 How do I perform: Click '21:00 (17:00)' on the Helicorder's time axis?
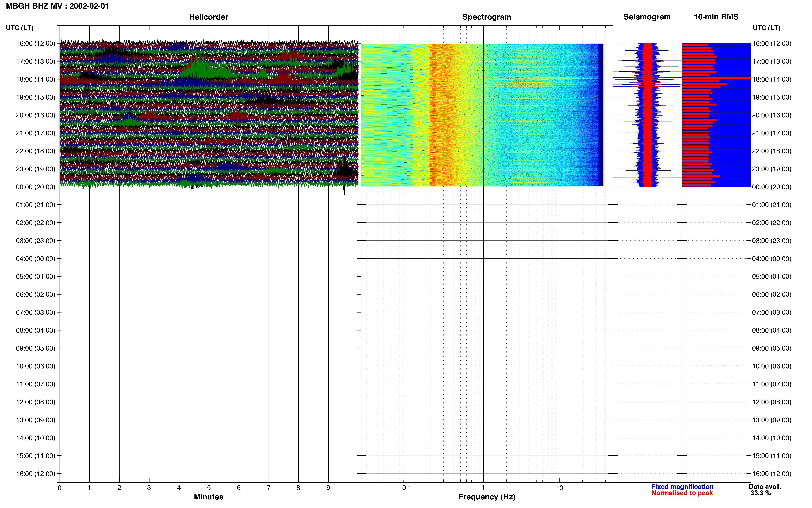[x=36, y=133]
